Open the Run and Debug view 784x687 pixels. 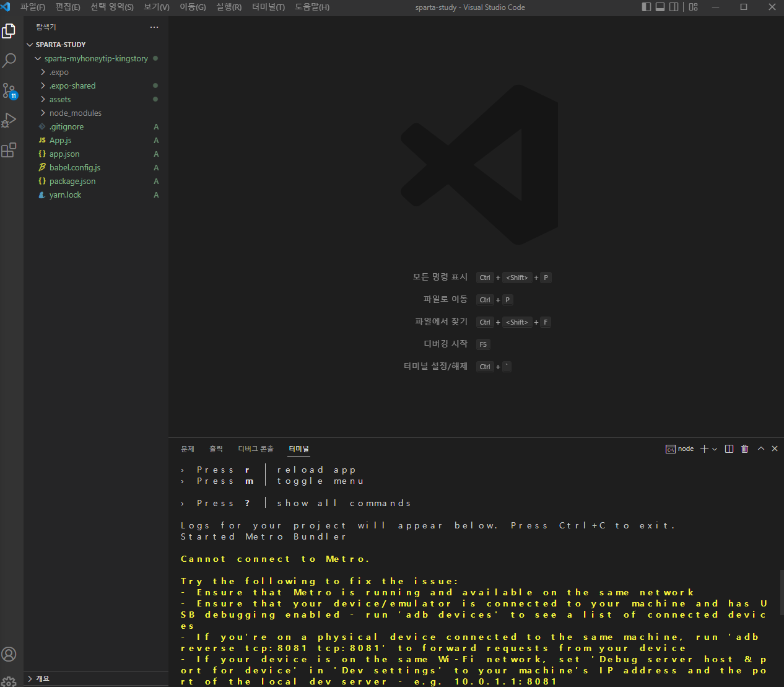(9, 120)
